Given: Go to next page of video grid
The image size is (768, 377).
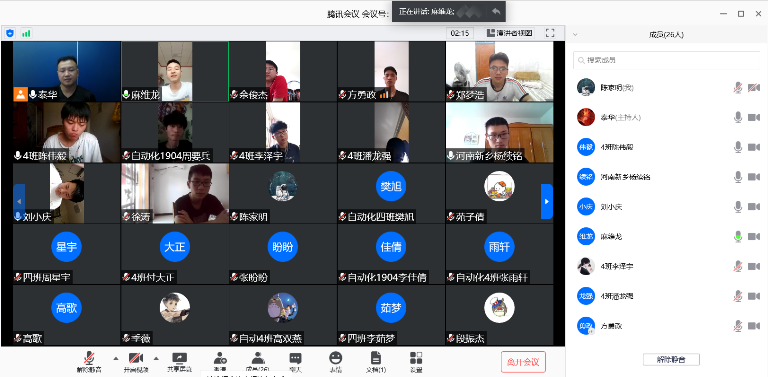Looking at the screenshot, I should click(547, 201).
